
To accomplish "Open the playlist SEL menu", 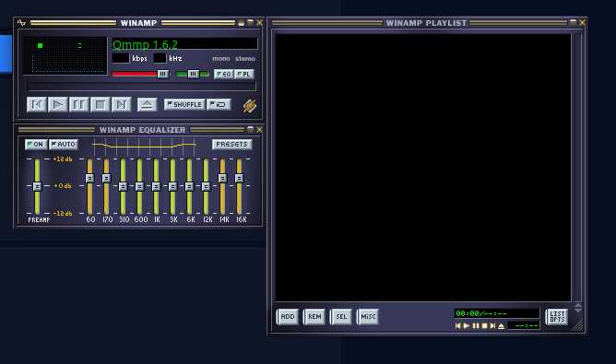I will tap(341, 316).
